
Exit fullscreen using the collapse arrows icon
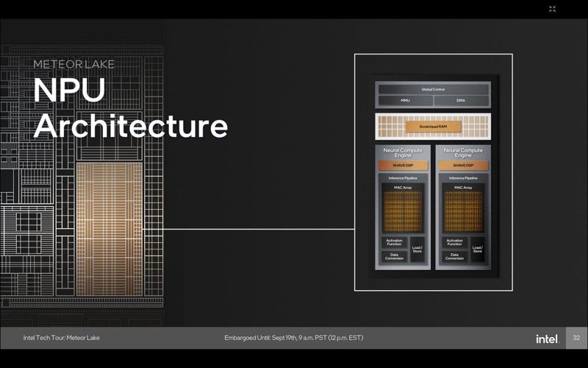click(552, 9)
